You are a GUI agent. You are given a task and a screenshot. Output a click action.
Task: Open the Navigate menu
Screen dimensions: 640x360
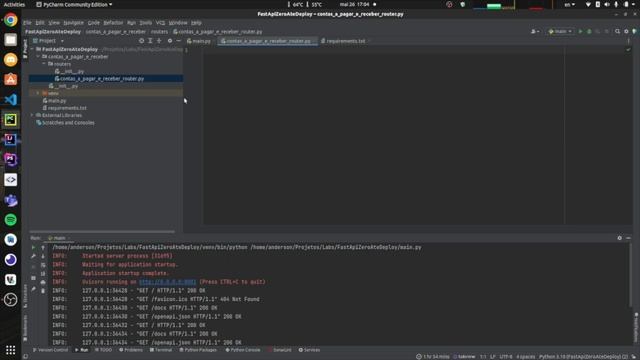(73, 23)
